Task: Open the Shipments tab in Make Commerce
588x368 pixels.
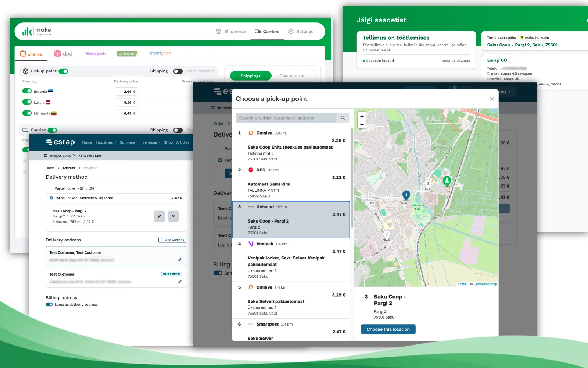Action: [231, 32]
